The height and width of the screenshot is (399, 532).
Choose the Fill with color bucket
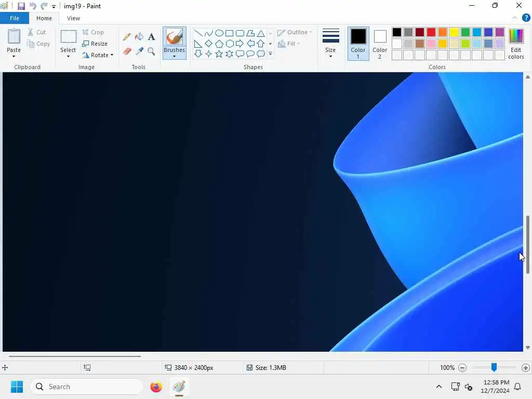[139, 36]
